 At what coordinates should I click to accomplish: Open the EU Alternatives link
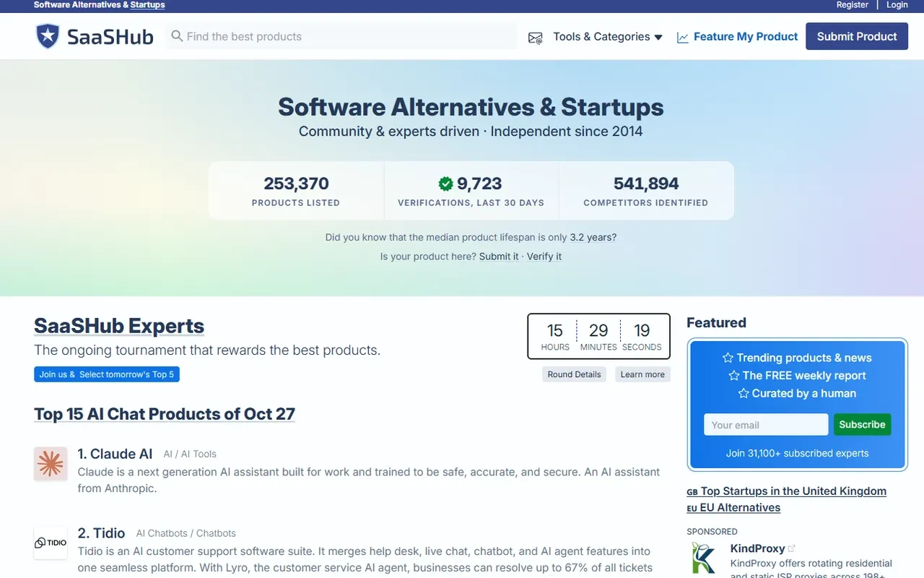click(x=740, y=508)
